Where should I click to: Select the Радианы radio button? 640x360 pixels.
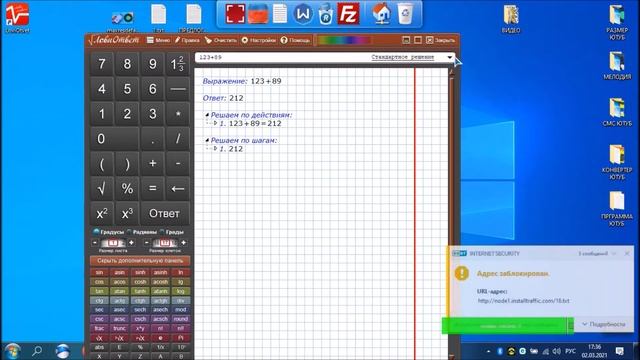click(x=129, y=232)
